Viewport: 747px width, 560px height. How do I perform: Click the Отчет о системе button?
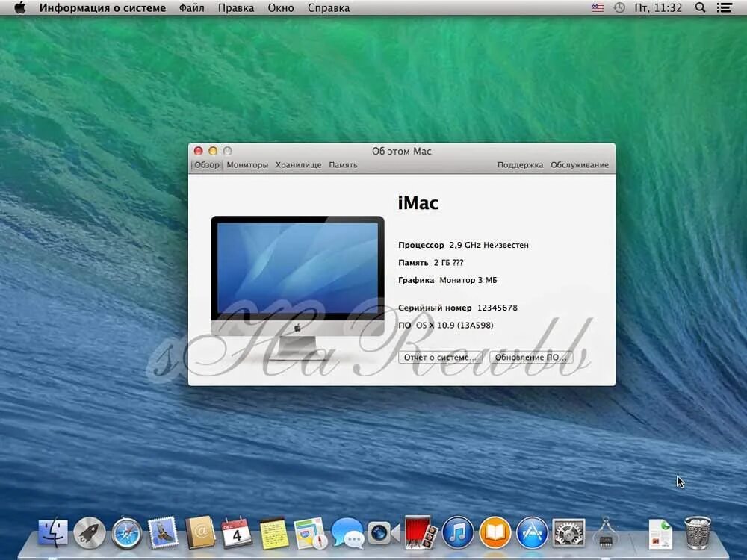(440, 357)
